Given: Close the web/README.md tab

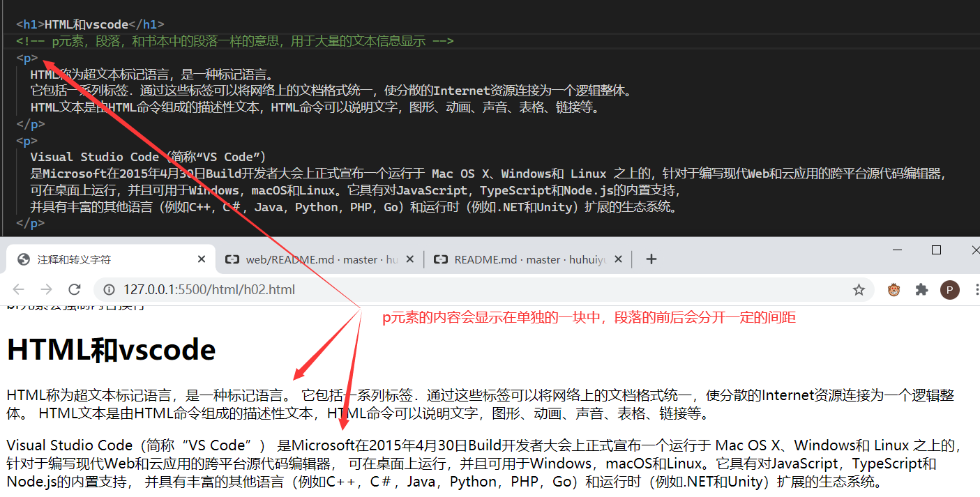Looking at the screenshot, I should pyautogui.click(x=410, y=259).
